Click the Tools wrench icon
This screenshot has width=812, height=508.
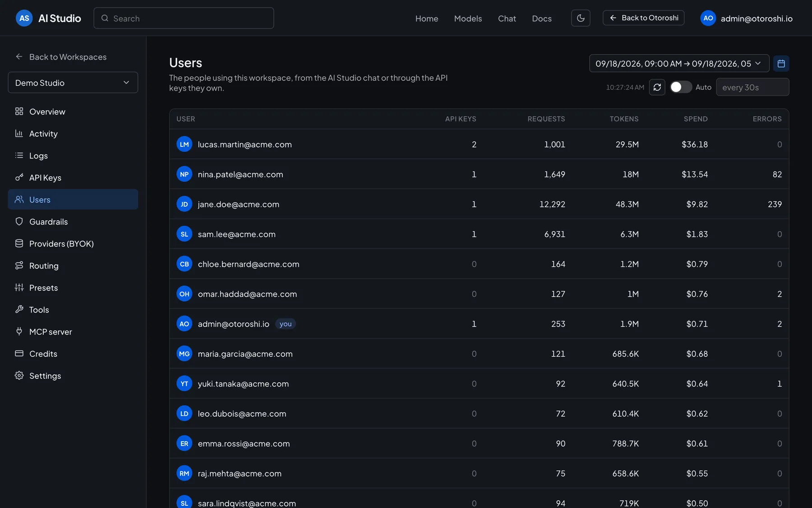tap(19, 310)
